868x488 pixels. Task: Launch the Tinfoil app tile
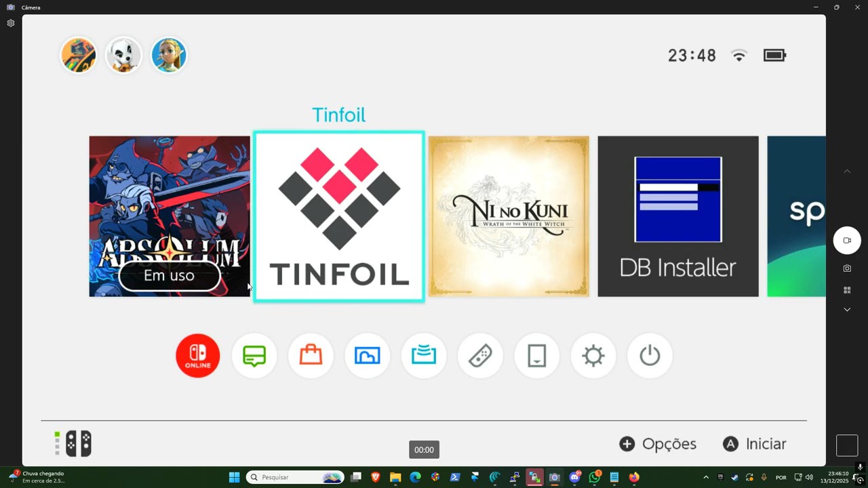[x=339, y=216]
